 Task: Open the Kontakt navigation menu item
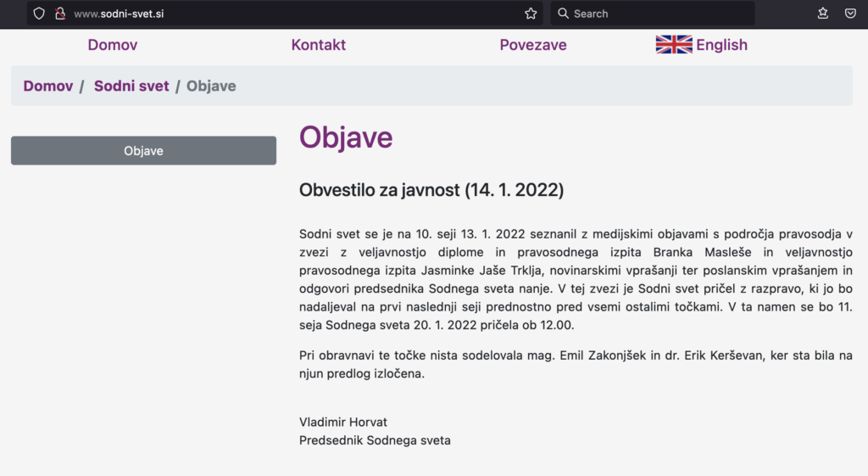[319, 45]
